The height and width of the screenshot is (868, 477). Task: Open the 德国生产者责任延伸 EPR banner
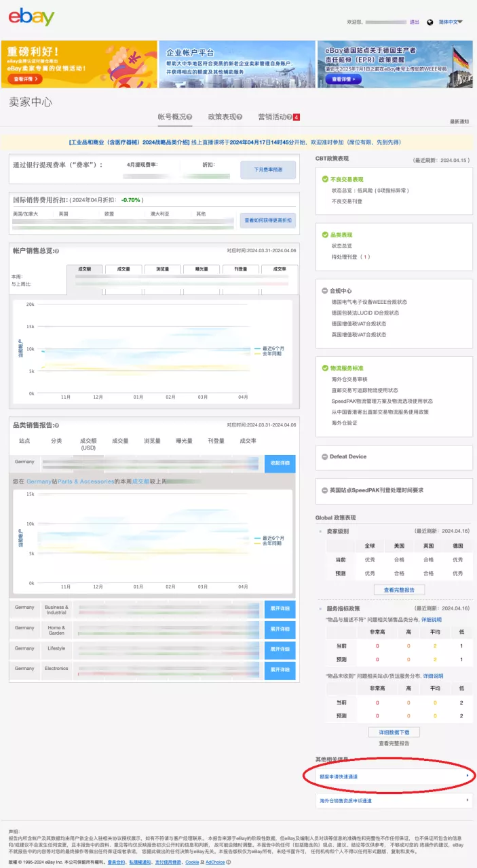coord(396,64)
